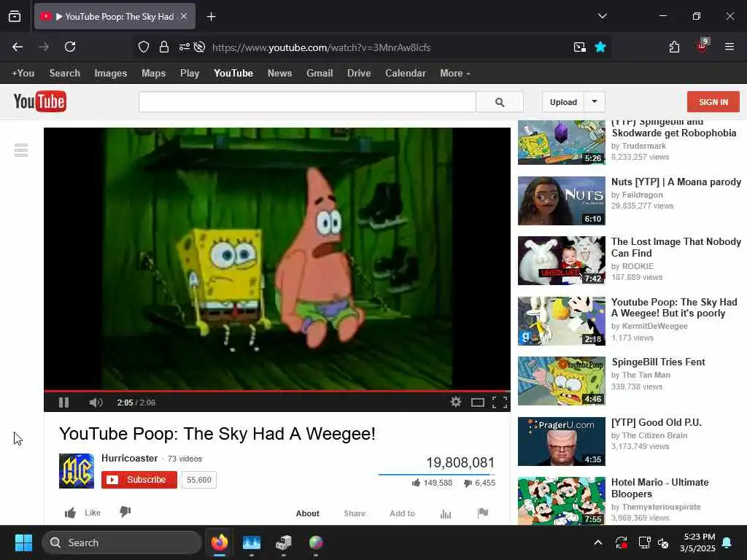Screen dimensions: 747x560
Task: Click the search magnifier button
Action: click(x=499, y=102)
